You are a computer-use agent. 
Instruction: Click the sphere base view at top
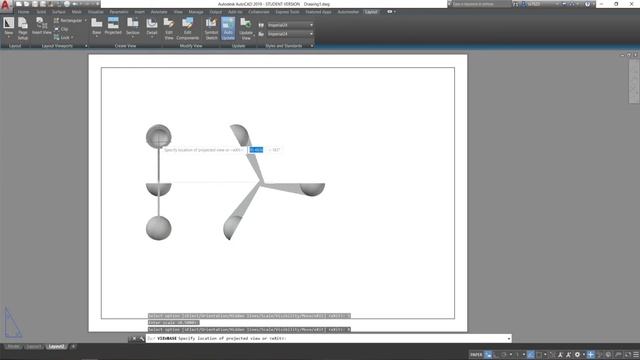coord(159,136)
